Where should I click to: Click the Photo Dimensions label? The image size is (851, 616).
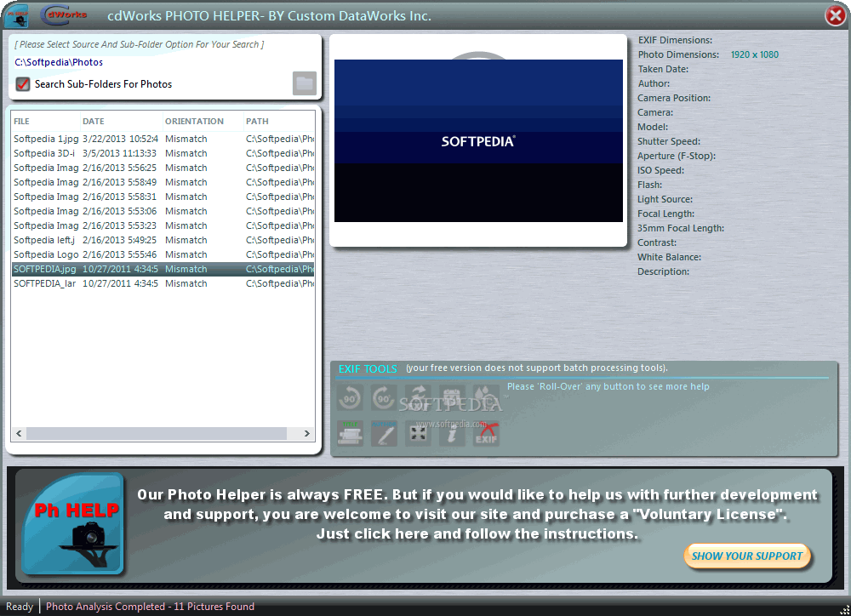678,54
